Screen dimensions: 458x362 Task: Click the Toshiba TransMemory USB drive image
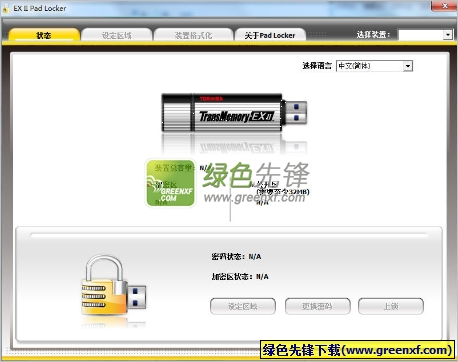coord(234,113)
